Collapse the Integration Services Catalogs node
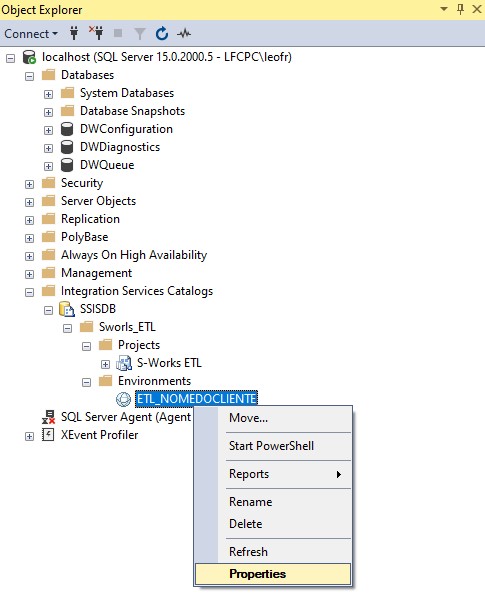The image size is (485, 599). pos(29,292)
